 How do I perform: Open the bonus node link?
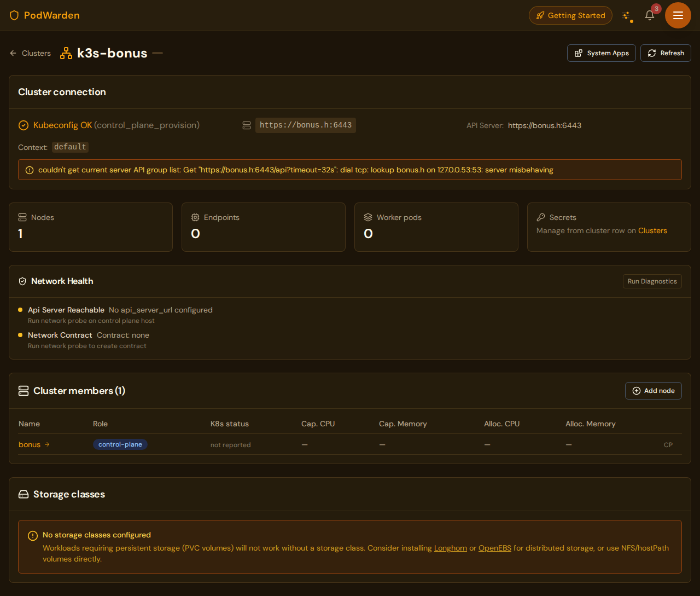point(30,444)
